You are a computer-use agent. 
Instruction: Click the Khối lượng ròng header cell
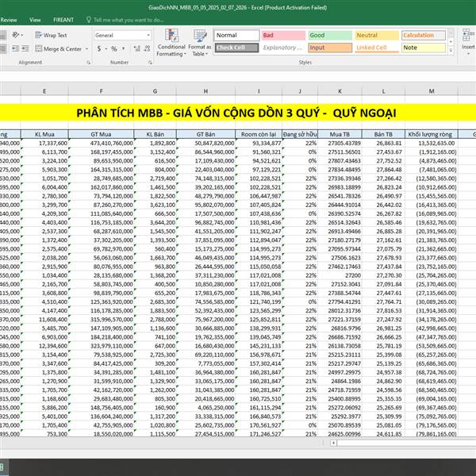point(432,134)
